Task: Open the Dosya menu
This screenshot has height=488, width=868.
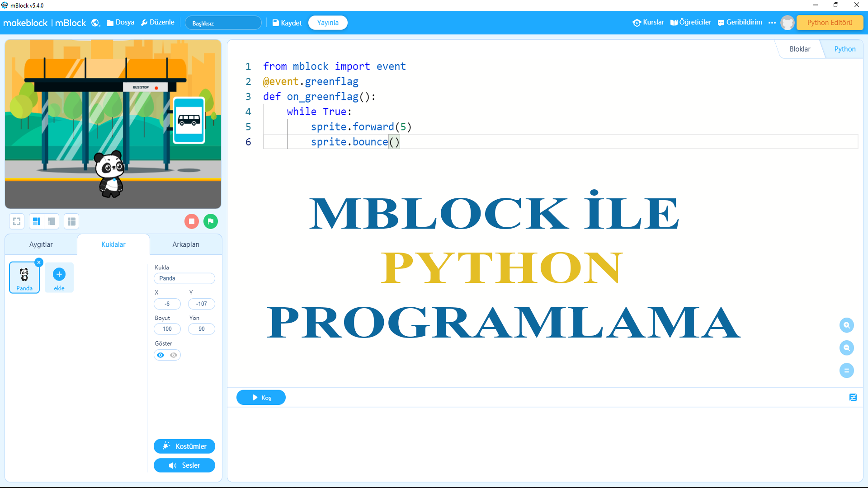Action: [120, 22]
